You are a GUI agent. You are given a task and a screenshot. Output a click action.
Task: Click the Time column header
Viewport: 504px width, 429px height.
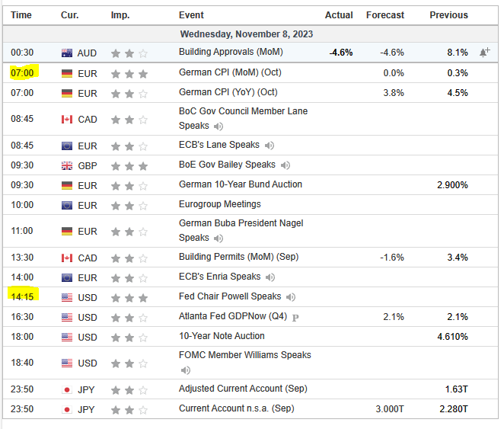click(x=21, y=15)
